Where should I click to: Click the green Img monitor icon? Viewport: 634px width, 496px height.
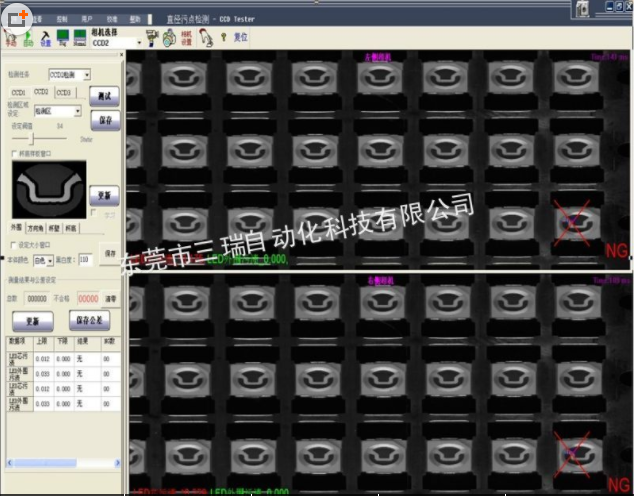coord(63,38)
